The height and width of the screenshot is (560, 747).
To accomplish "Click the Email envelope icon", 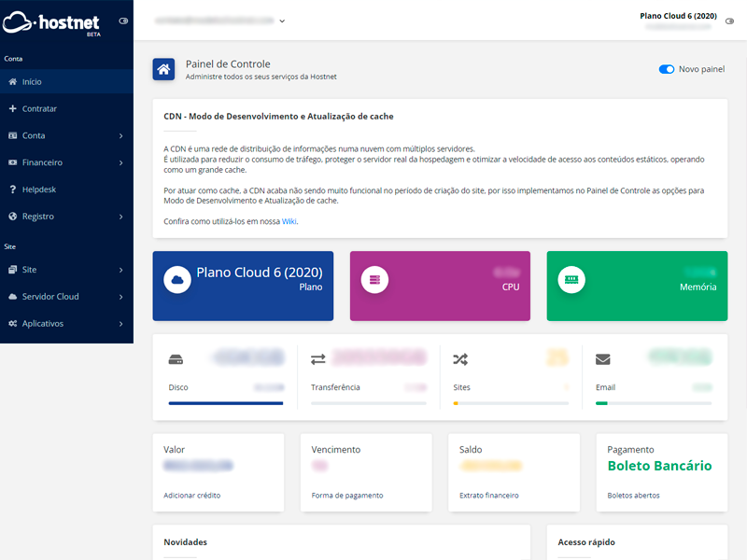I will tap(602, 359).
